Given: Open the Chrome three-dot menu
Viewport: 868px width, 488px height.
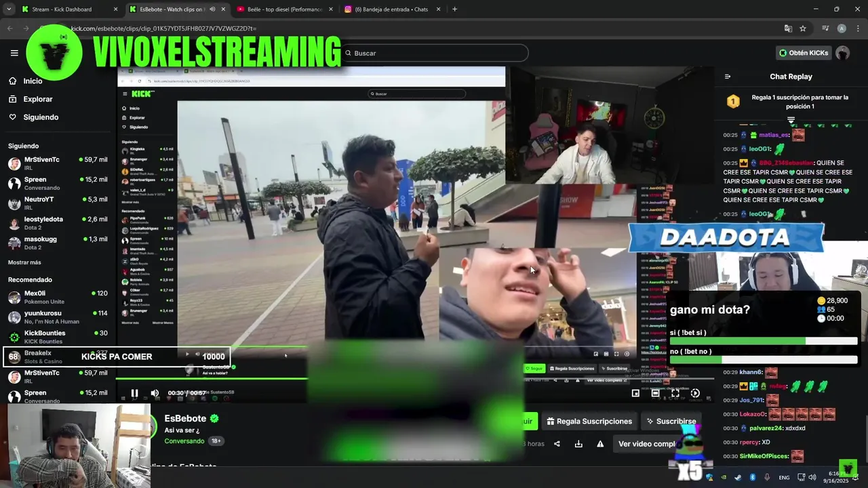Looking at the screenshot, I should click(x=858, y=28).
